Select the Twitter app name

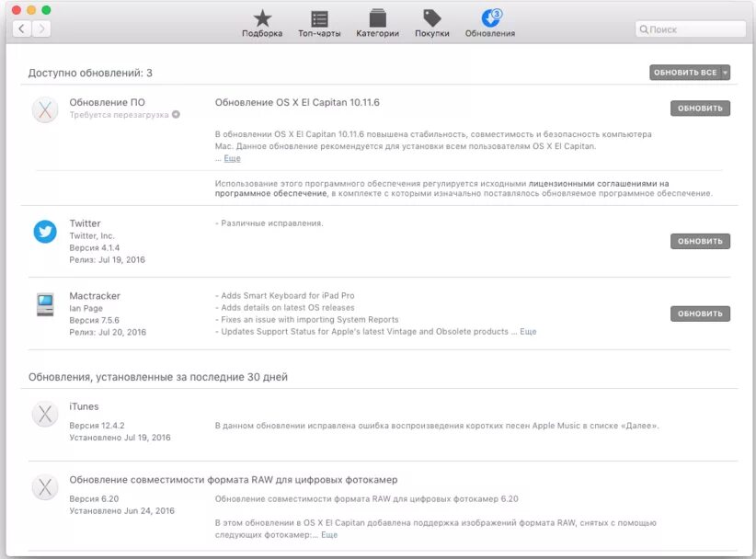point(85,223)
